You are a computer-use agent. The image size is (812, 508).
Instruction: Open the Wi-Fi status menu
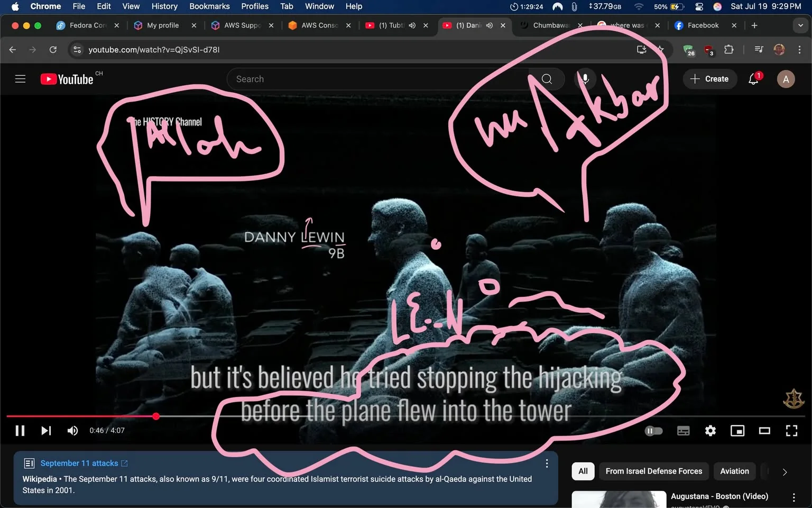639,6
